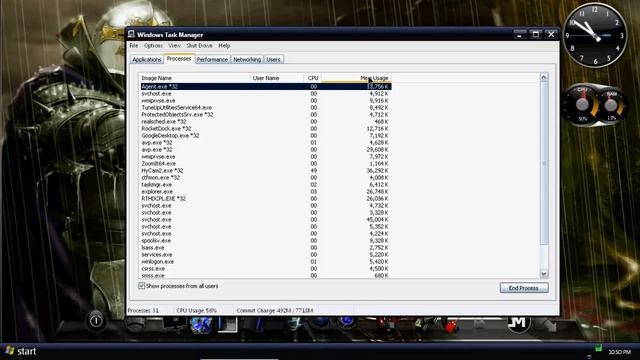Screen dimensions: 640x360
Task: Select the RTHDCPL.EXE *32 process
Action: [266, 199]
